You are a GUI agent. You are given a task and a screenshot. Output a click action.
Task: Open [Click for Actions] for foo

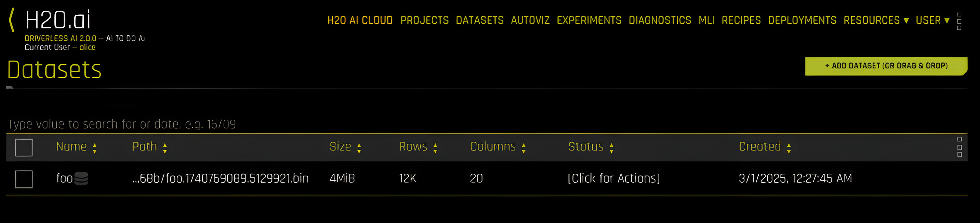[614, 179]
